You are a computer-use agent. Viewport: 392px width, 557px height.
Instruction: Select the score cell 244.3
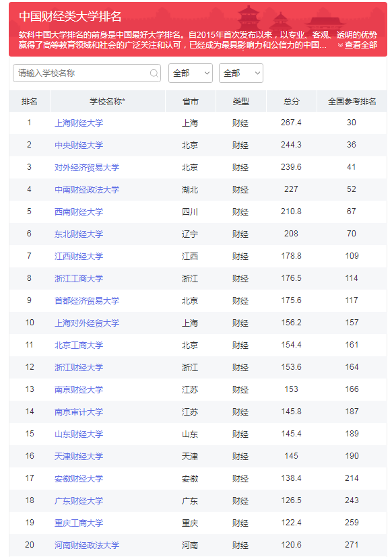(x=291, y=145)
